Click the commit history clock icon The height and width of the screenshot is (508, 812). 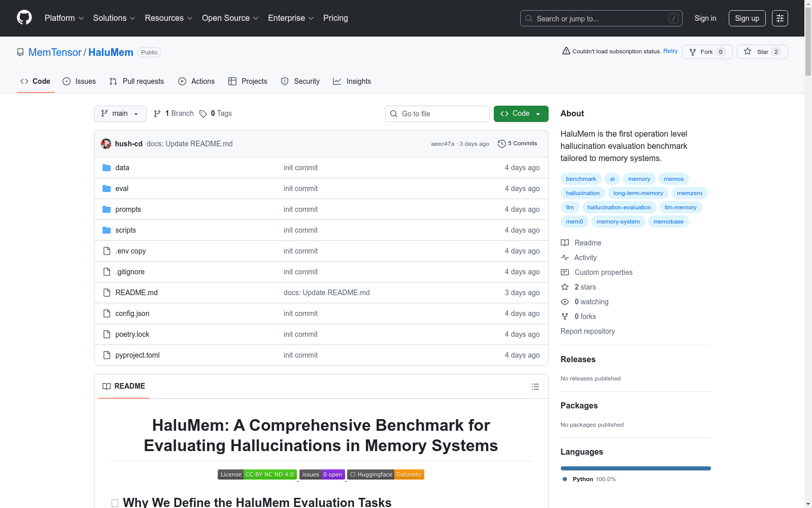(502, 144)
